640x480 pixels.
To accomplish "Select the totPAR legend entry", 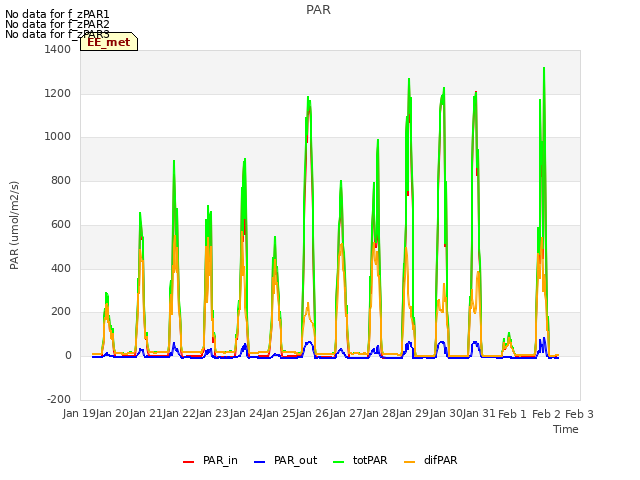I will pyautogui.click(x=360, y=460).
